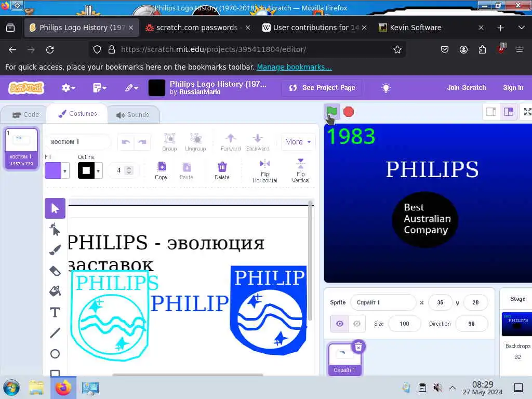Click Join Scratch link
Screen dimensions: 532x399
(466, 88)
